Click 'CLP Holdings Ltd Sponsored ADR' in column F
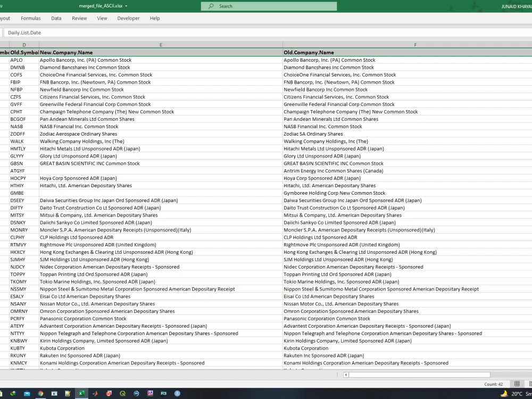The image size is (532, 399). (408, 237)
